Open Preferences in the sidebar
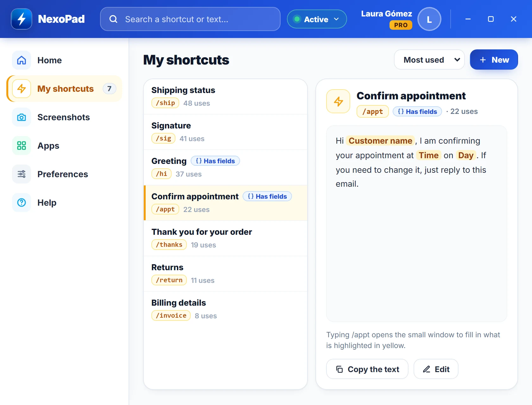The image size is (532, 405). coord(64,174)
